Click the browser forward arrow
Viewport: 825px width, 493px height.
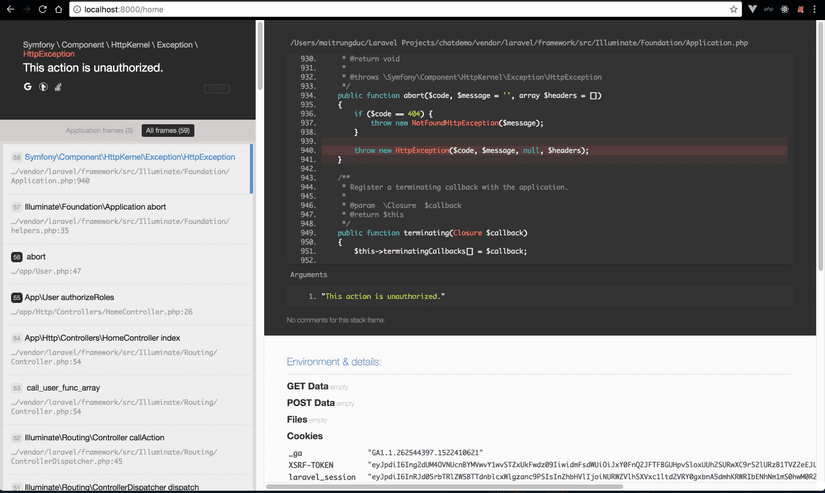coord(26,9)
